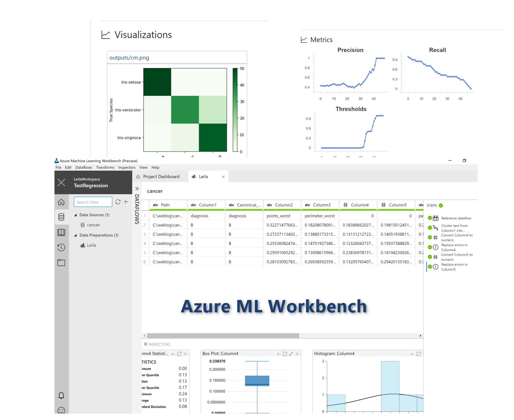Open the Leila data preparation

(92, 245)
